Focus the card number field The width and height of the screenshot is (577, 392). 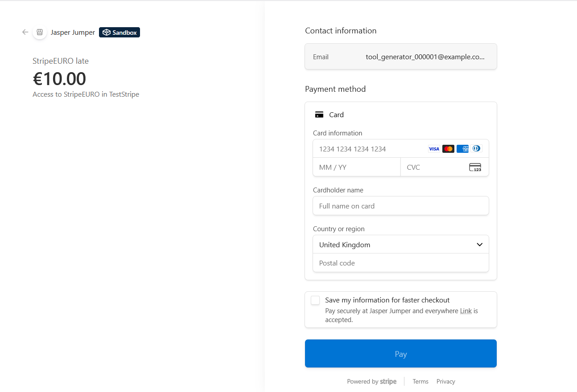point(370,149)
